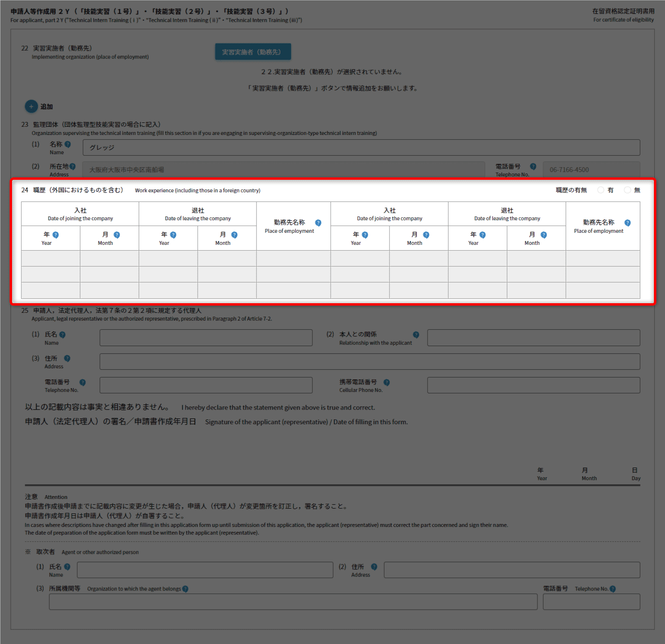
Task: Click help icon next to 所属機関等 label
Action: (x=186, y=589)
